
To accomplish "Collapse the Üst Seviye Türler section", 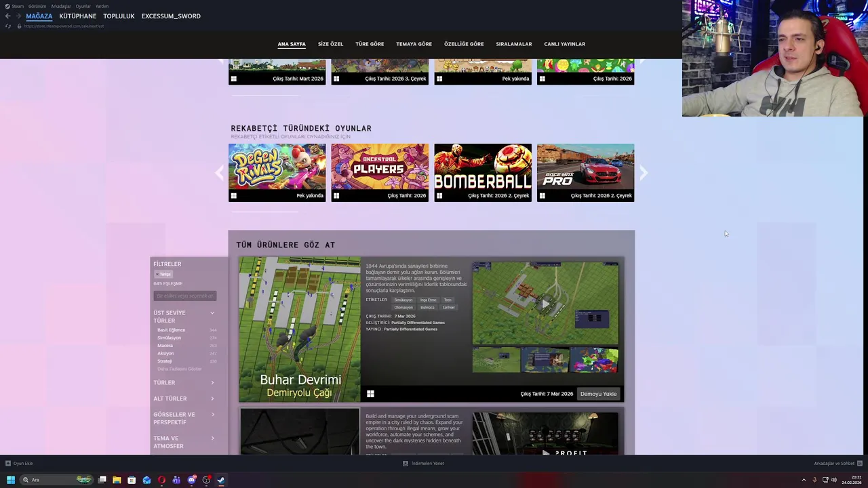I will click(212, 313).
